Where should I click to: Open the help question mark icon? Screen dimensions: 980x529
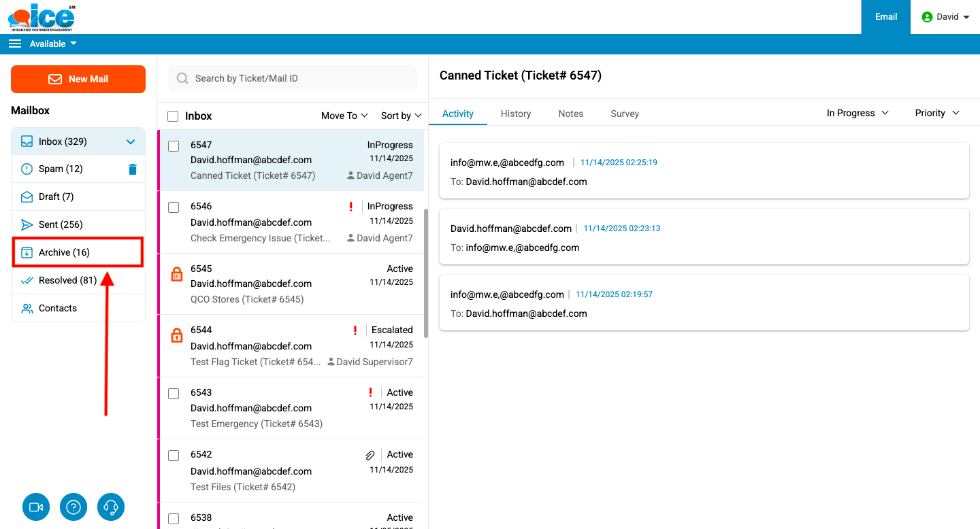[73, 507]
